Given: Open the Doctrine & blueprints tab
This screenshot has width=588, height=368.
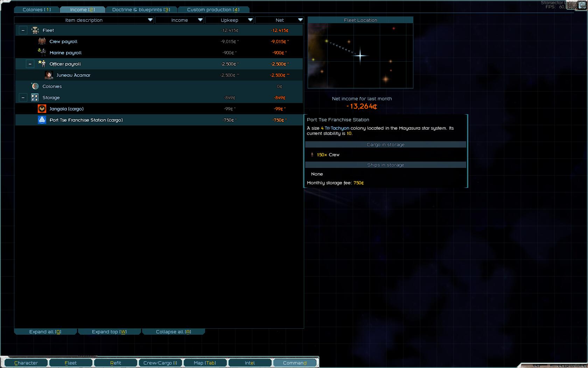Looking at the screenshot, I should tap(141, 9).
